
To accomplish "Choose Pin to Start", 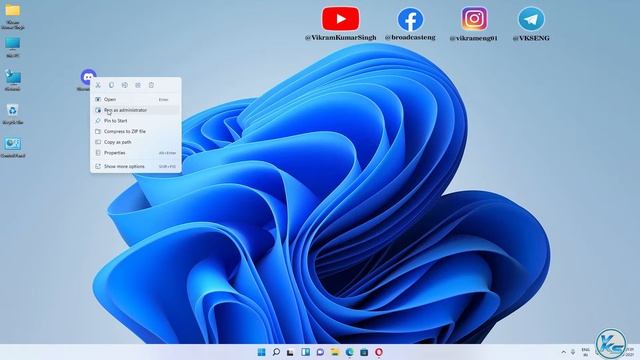I will [x=136, y=121].
